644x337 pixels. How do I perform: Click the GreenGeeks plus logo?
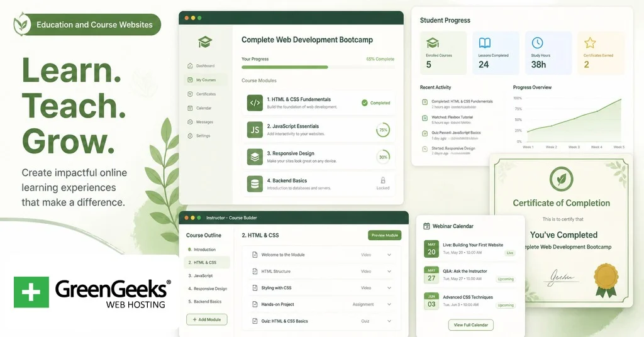[x=31, y=292]
